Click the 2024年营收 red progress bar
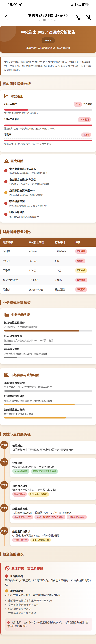 coord(48,110)
